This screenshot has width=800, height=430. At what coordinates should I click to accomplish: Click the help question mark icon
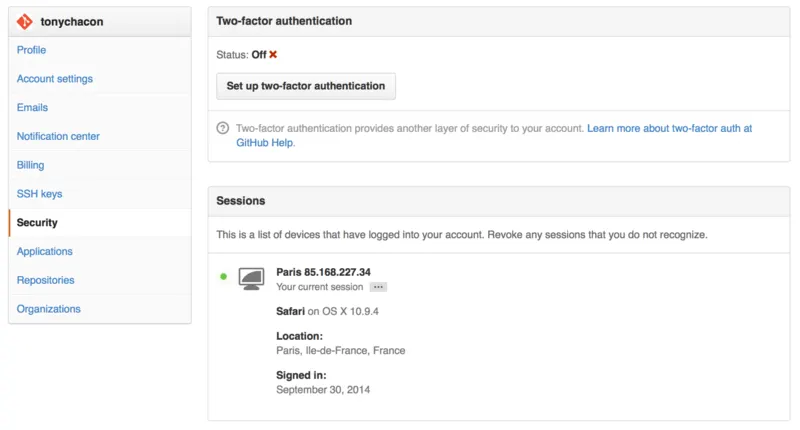tap(222, 128)
